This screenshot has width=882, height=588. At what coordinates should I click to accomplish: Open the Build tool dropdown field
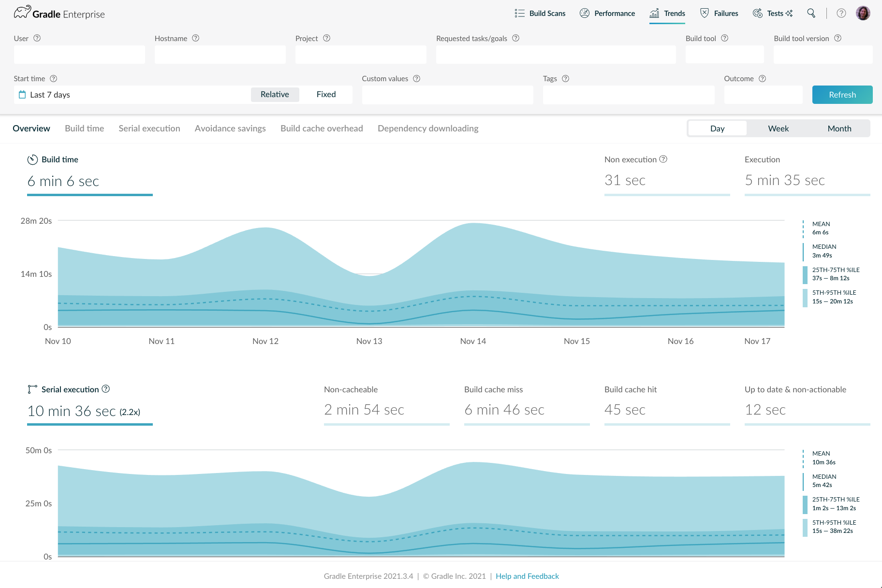click(x=724, y=55)
